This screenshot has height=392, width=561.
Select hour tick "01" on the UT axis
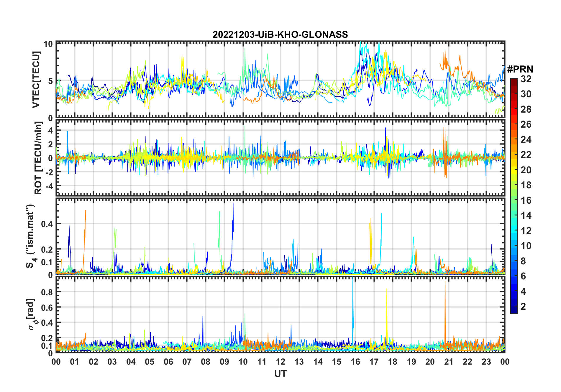(x=75, y=362)
